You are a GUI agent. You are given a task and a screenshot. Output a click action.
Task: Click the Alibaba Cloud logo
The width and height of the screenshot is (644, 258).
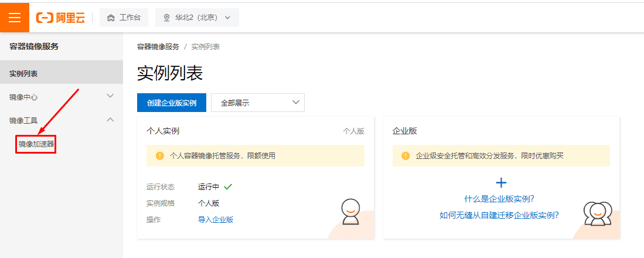(x=60, y=18)
